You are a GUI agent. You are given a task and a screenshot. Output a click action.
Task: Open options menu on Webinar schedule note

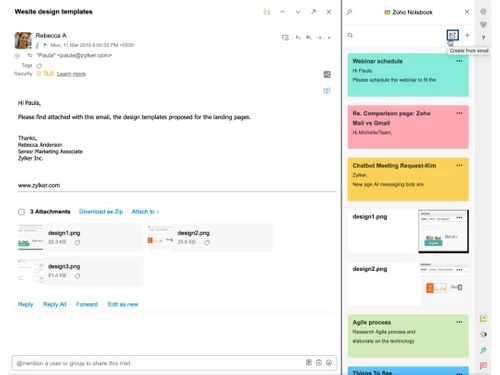click(x=459, y=61)
